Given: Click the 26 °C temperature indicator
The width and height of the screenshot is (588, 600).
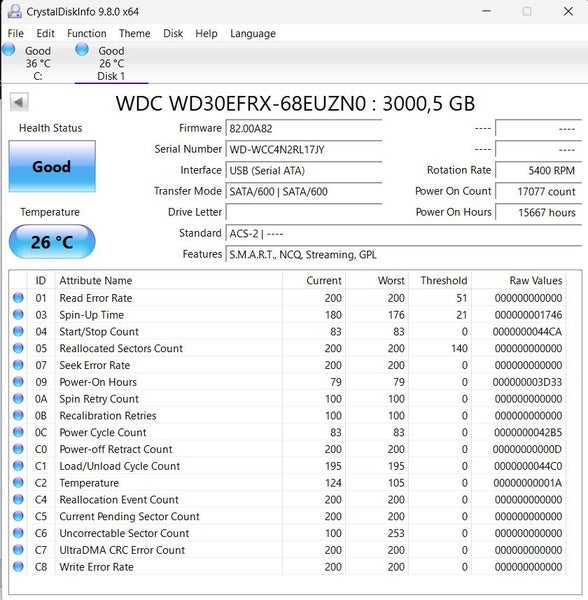Looking at the screenshot, I should point(52,242).
